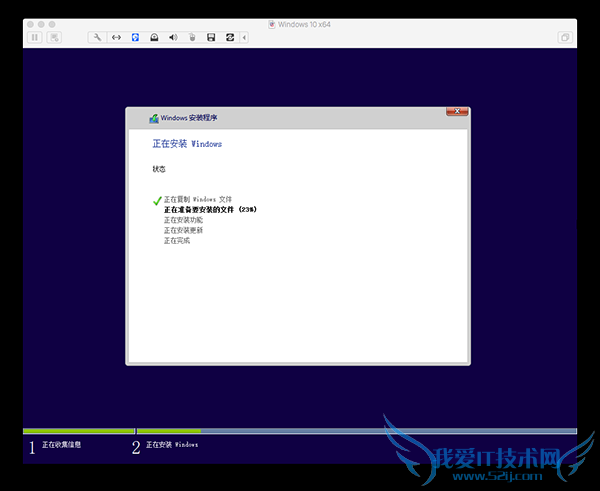Click the window resize icon at top right
Viewport: 600px width, 491px height.
pyautogui.click(x=565, y=37)
